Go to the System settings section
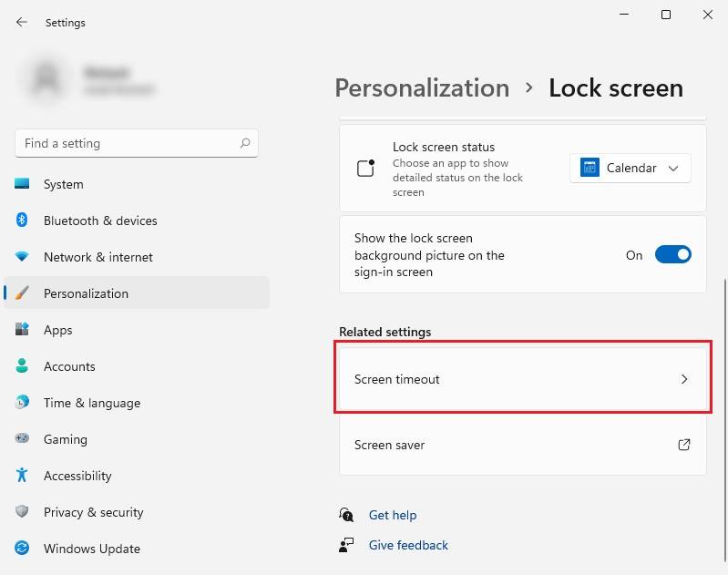The height and width of the screenshot is (575, 728). [63, 184]
